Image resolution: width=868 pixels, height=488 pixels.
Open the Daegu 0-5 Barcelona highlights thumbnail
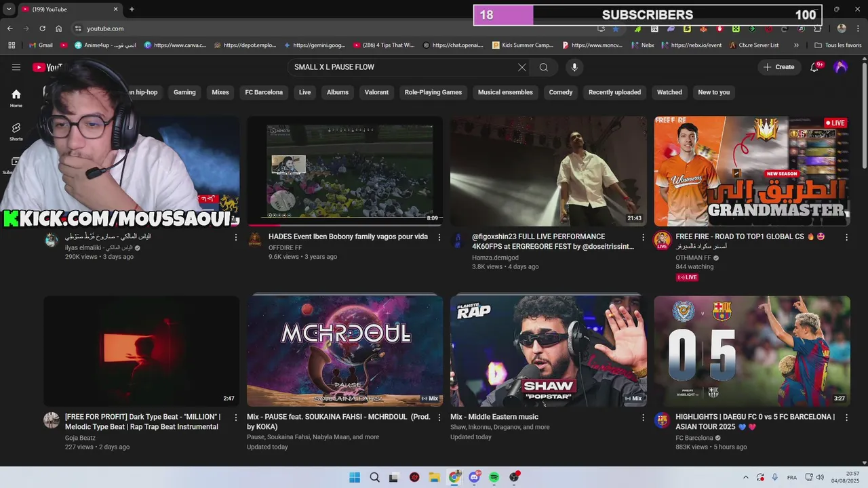751,351
